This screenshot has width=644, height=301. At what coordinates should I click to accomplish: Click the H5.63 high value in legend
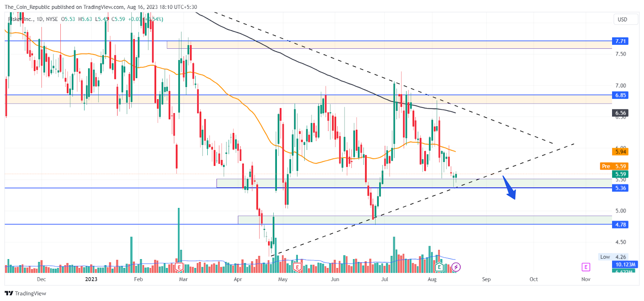point(85,19)
